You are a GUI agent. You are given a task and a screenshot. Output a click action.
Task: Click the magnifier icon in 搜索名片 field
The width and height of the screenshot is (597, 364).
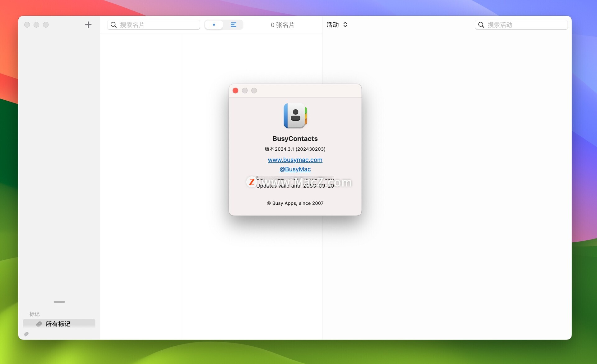point(113,25)
